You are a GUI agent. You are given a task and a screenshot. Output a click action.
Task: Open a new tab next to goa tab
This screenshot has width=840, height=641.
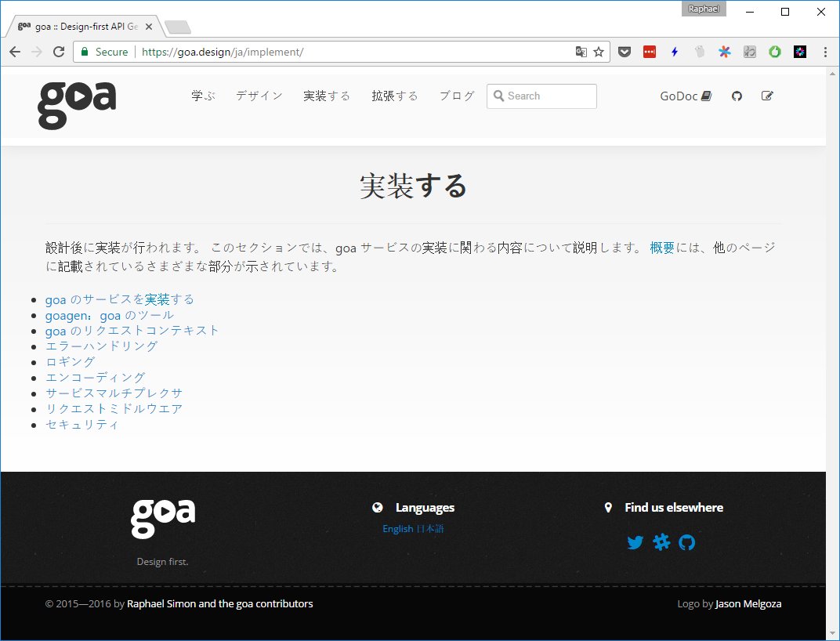(x=177, y=27)
